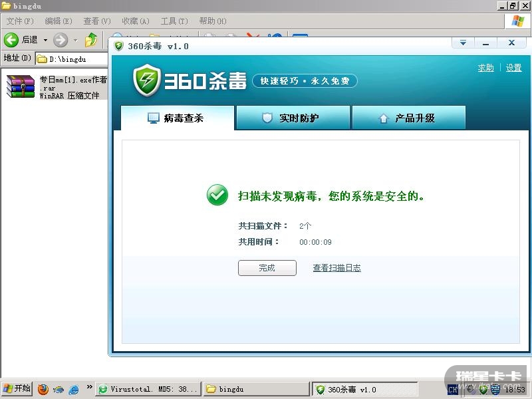This screenshot has width=532, height=399.
Task: Click the green Back arrow in bingdu Explorer
Action: pos(11,40)
